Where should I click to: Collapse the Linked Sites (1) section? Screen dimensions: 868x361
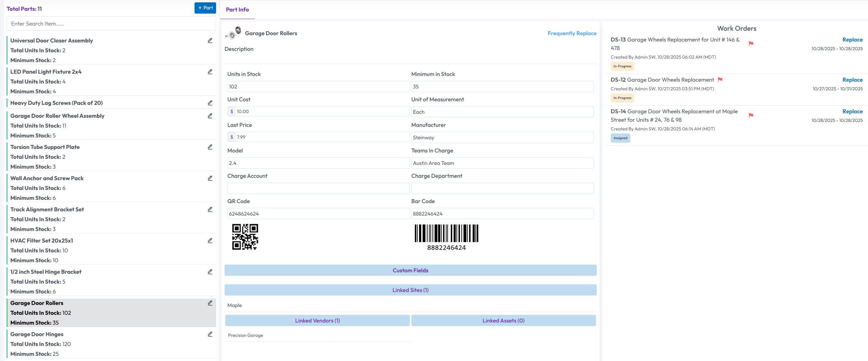tap(410, 290)
